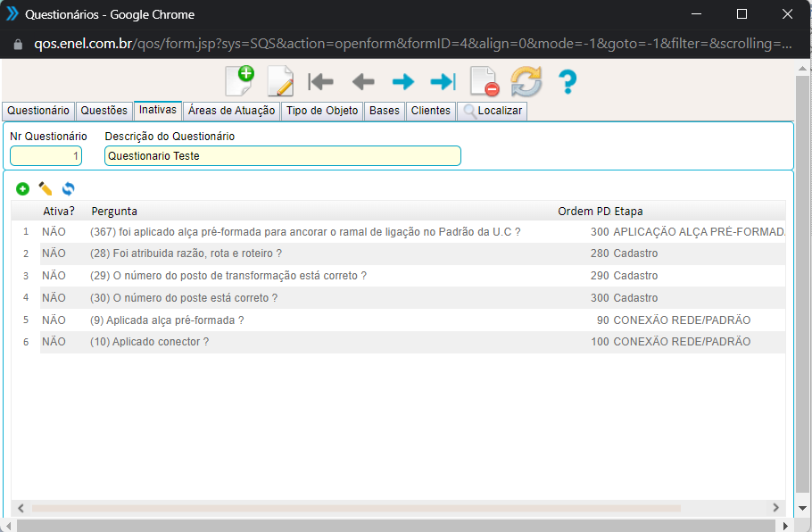This screenshot has width=812, height=532.
Task: Jump to the last record arrow
Action: point(443,82)
